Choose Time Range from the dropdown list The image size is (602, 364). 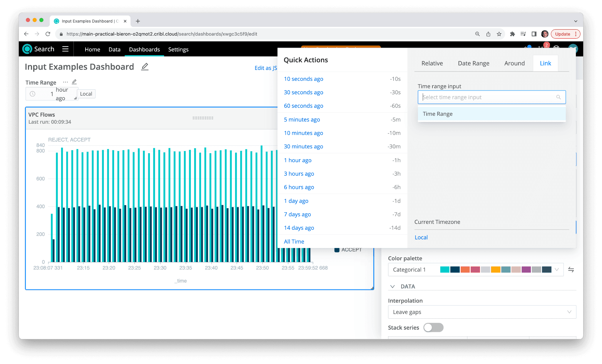[x=438, y=114]
